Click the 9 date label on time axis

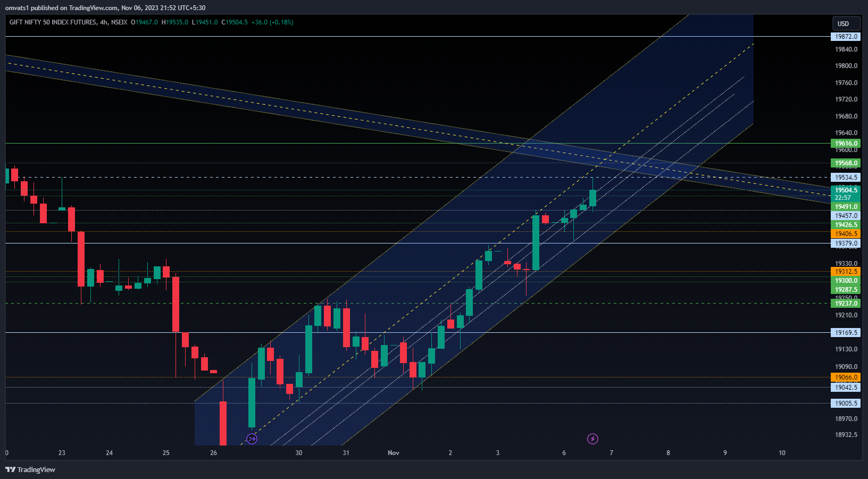click(x=725, y=453)
